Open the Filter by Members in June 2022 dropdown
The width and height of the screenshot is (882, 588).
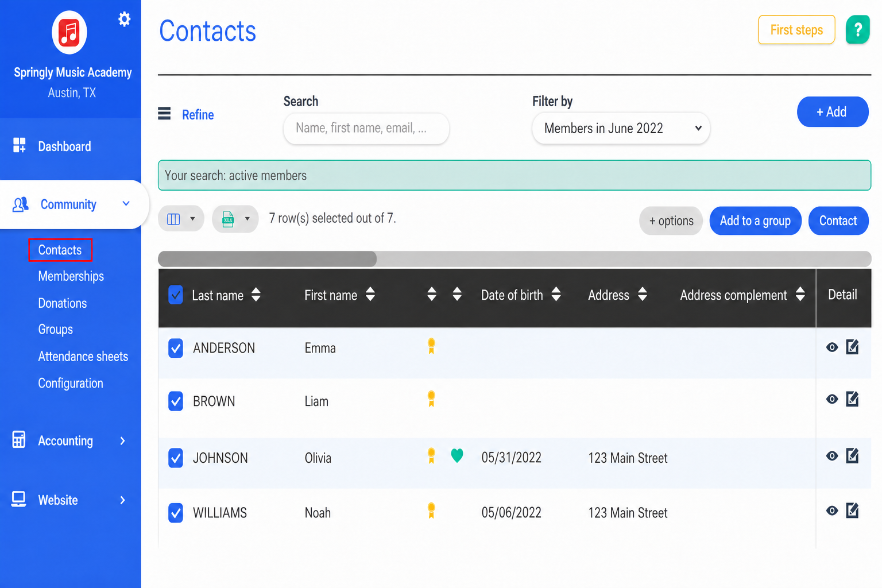click(x=621, y=128)
